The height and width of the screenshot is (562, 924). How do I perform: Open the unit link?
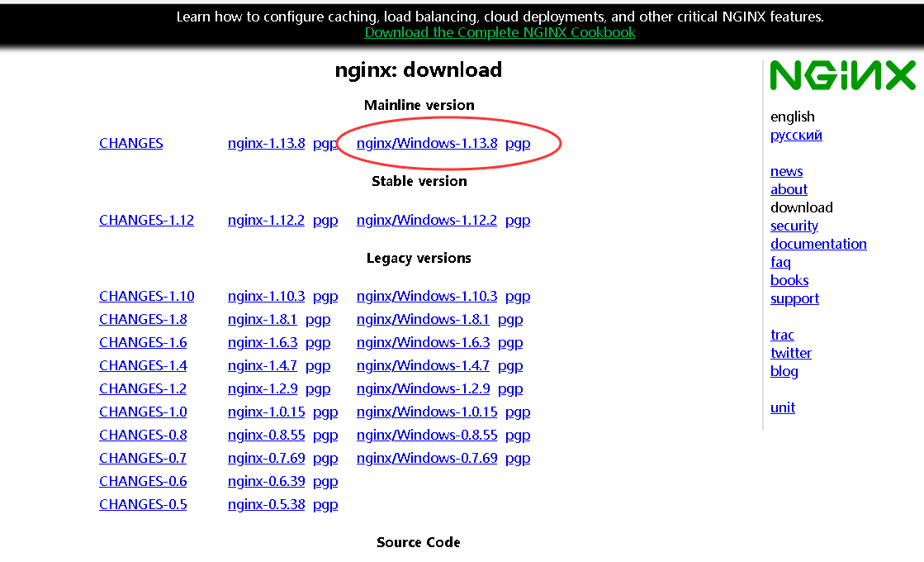click(783, 407)
